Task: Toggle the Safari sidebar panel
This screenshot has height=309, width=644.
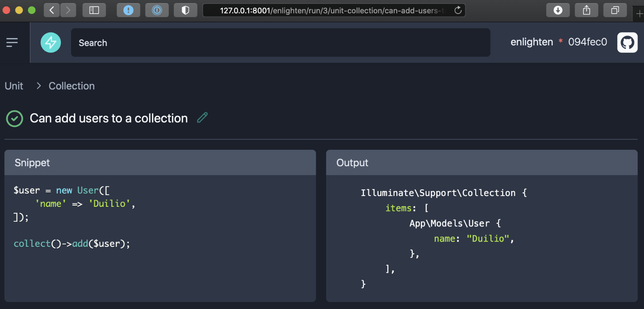Action: (x=94, y=10)
